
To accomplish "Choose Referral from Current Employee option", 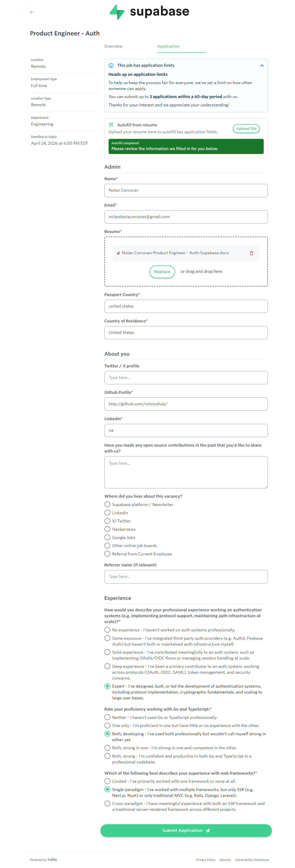I will [x=108, y=554].
